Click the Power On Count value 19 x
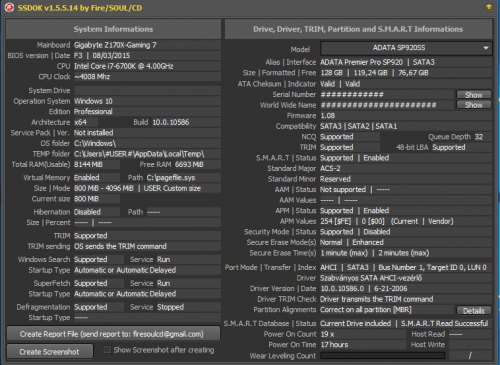The image size is (500, 365). 363,334
